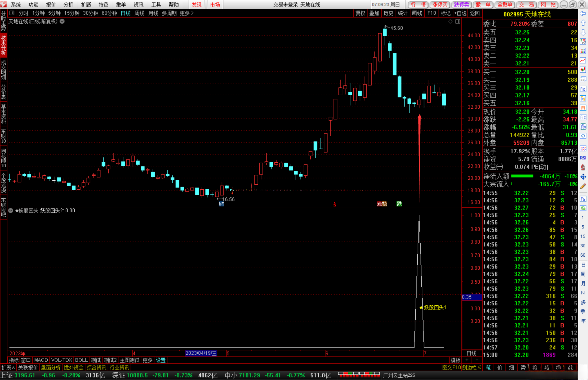Expand the dropdown next to 天地在线 chart title
The image size is (588, 380).
coord(62,21)
